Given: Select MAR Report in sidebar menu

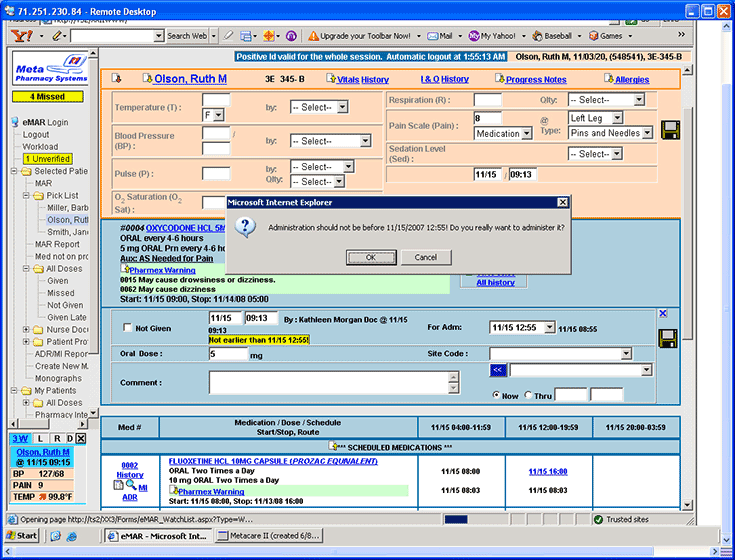Looking at the screenshot, I should (57, 244).
